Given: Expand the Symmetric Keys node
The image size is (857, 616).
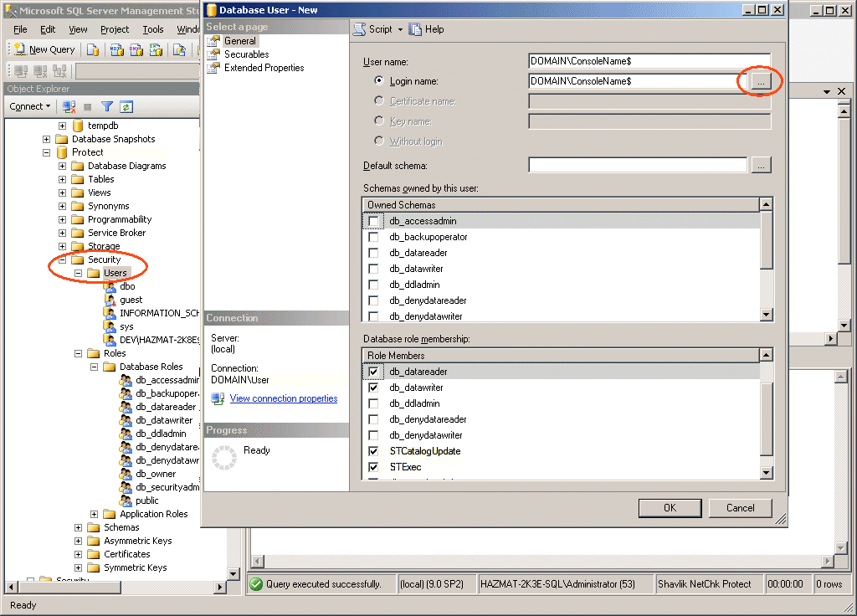Looking at the screenshot, I should point(78,568).
